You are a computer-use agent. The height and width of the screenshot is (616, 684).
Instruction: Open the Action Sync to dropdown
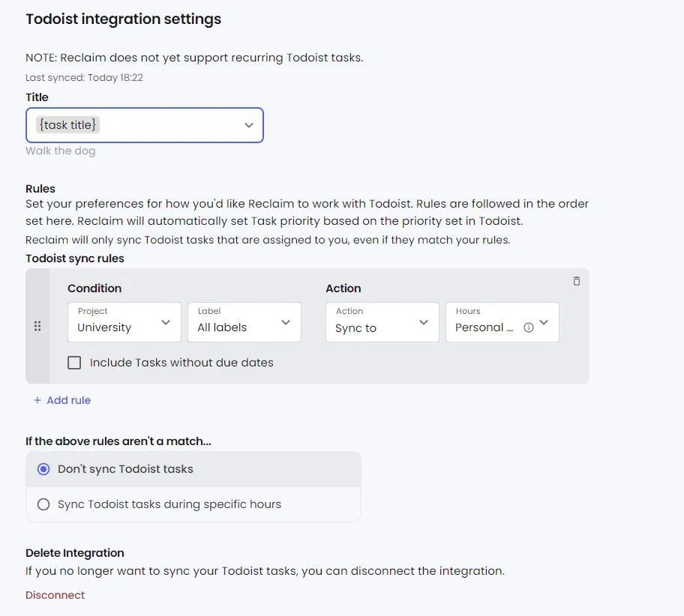pyautogui.click(x=382, y=322)
